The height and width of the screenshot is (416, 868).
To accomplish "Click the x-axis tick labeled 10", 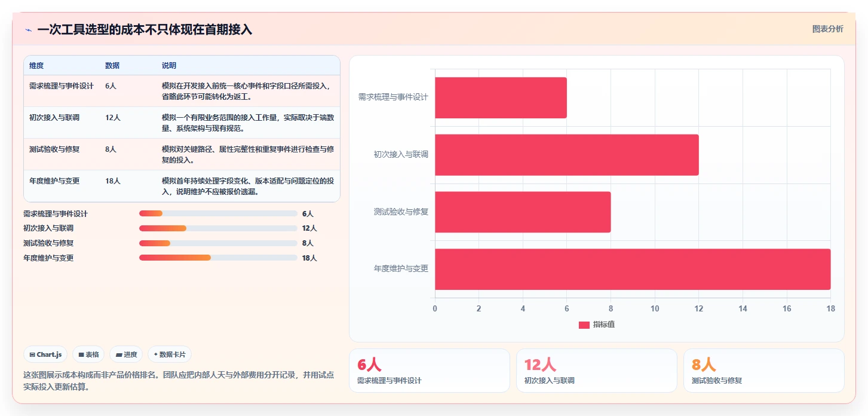I will (x=655, y=308).
